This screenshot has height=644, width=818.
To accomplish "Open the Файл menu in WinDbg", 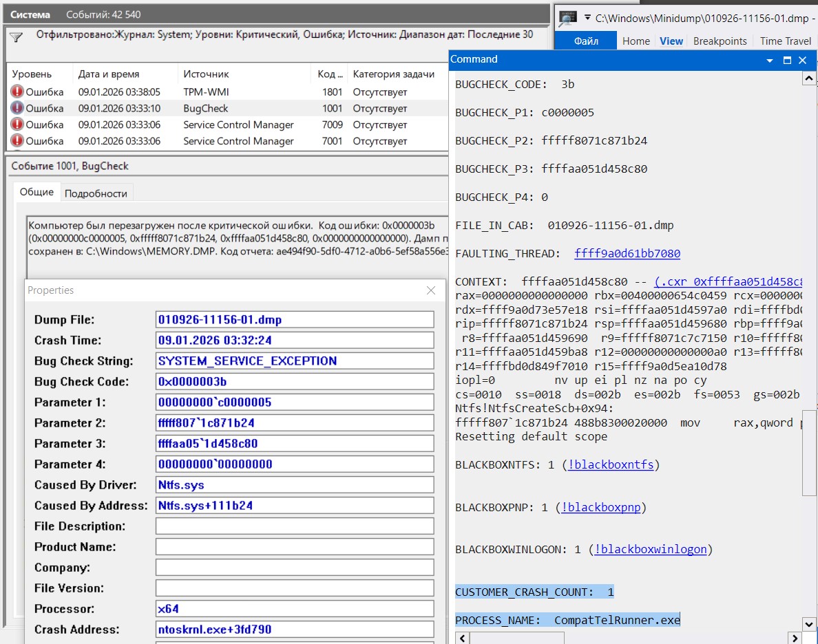I will click(586, 41).
